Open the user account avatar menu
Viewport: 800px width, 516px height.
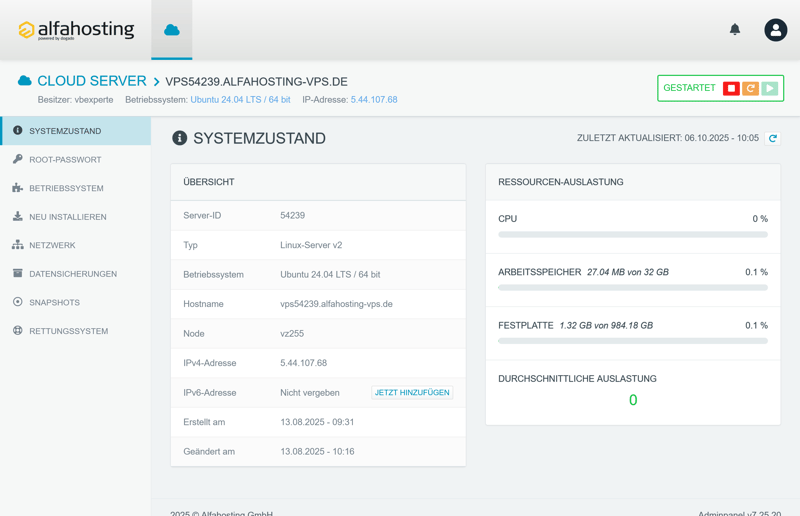point(775,30)
